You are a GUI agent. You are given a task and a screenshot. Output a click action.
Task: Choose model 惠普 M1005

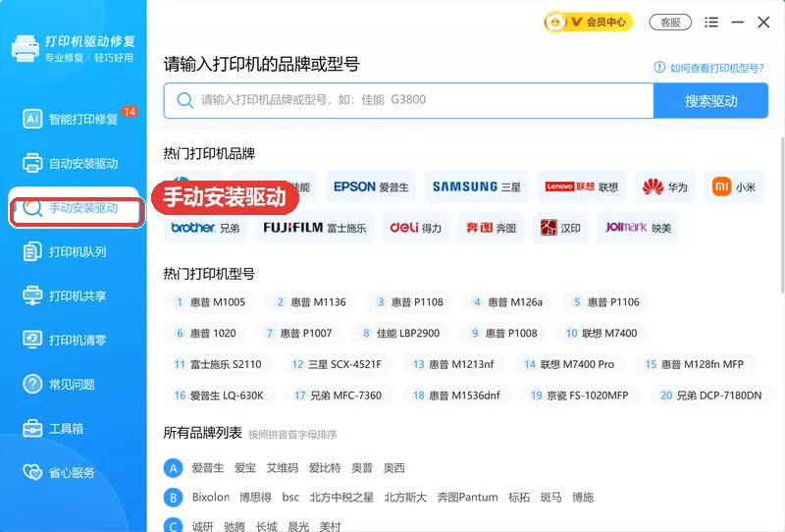click(210, 302)
